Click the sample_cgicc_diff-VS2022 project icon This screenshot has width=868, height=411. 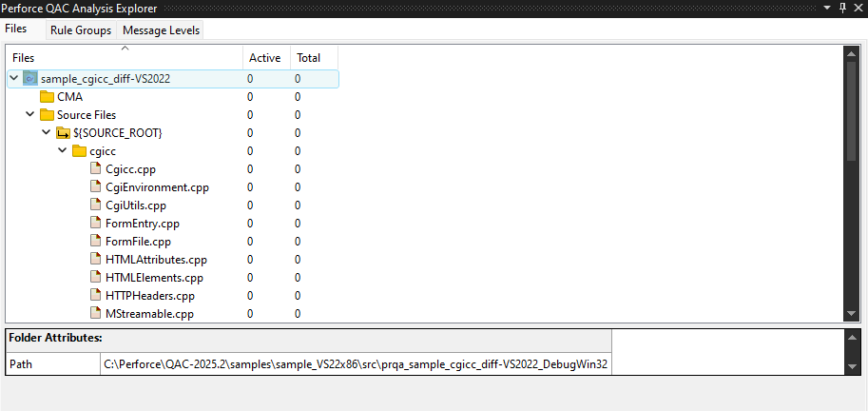pos(30,78)
